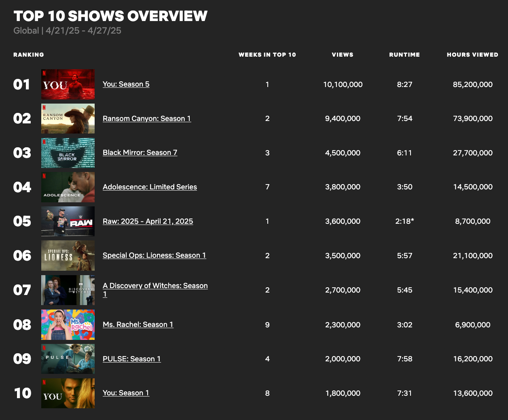Open the Adolescence: Limited Series link

click(150, 187)
